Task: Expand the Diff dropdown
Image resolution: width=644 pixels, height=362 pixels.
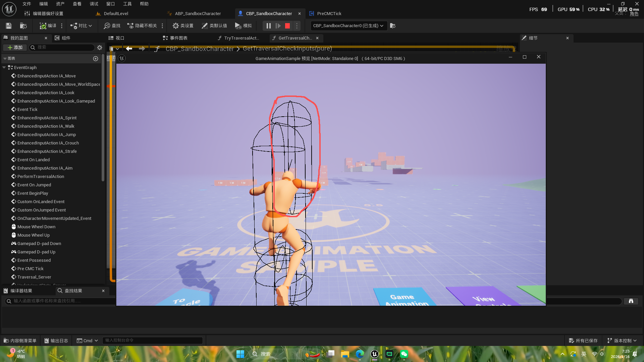Action: tap(90, 26)
